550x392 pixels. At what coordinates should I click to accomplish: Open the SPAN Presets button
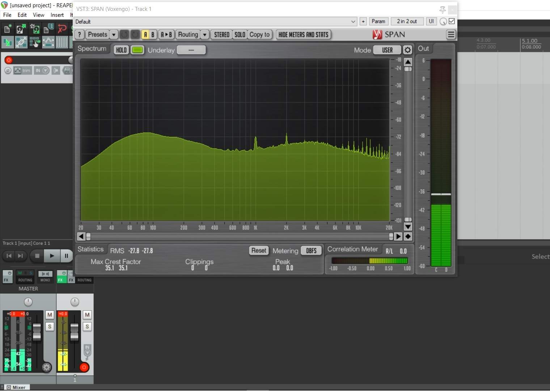(x=97, y=35)
